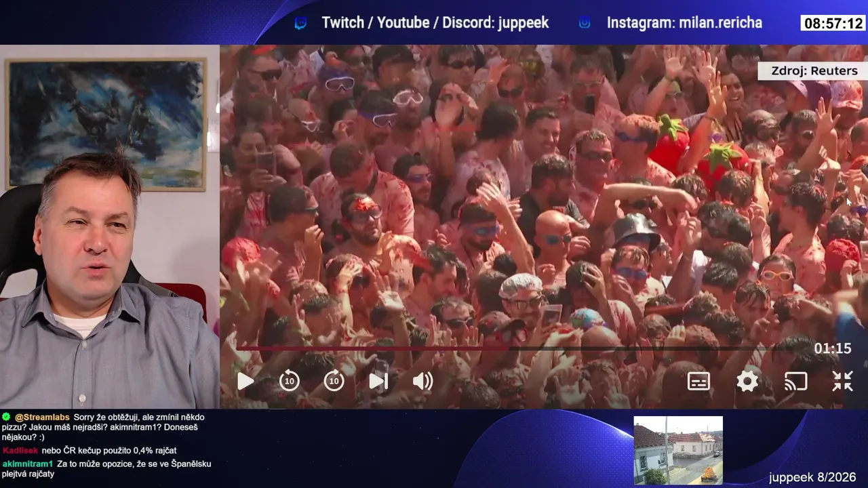
Task: Skip forward 10 seconds in video
Action: [334, 381]
